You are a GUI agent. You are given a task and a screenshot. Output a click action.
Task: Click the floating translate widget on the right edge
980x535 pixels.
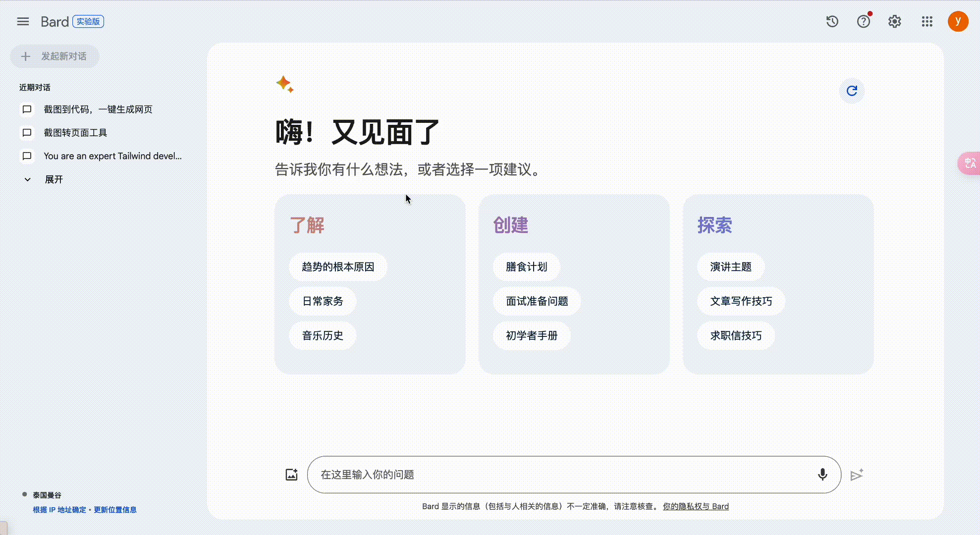[x=969, y=163]
